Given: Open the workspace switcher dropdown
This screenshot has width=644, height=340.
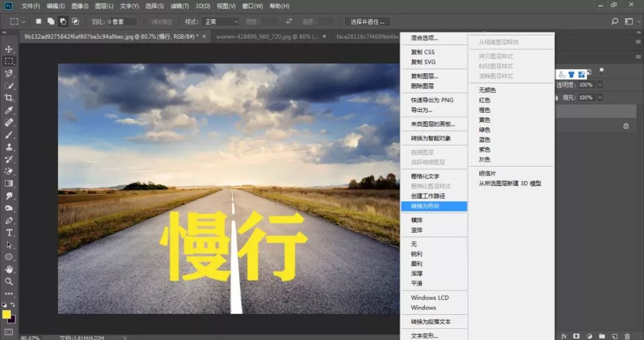Looking at the screenshot, I should point(629,21).
